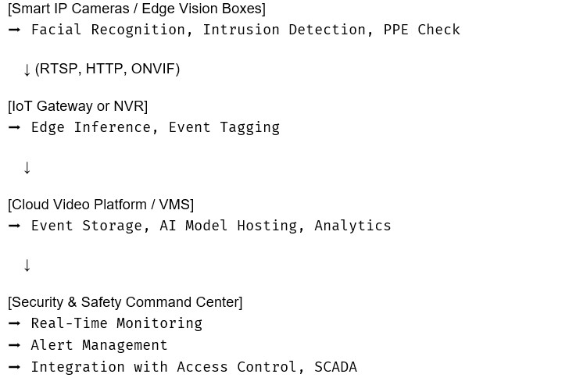The image size is (569, 392).
Task: Click the word Analytics
Action: (x=352, y=226)
